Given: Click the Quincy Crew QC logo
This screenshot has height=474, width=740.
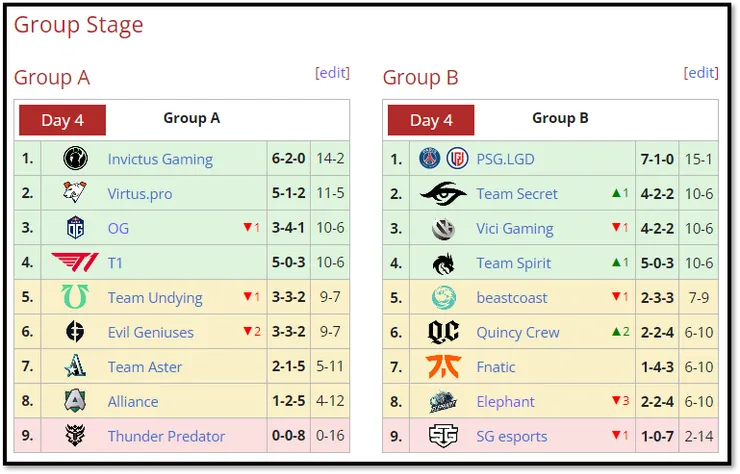Looking at the screenshot, I should coord(443,332).
